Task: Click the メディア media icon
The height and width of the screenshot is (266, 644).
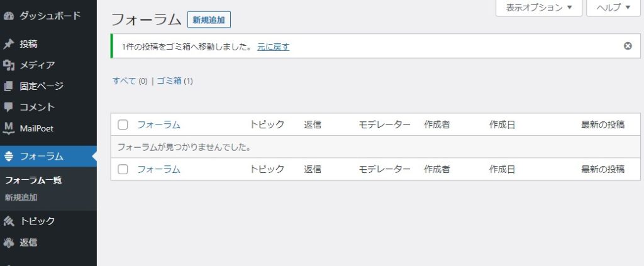Action: click(9, 65)
